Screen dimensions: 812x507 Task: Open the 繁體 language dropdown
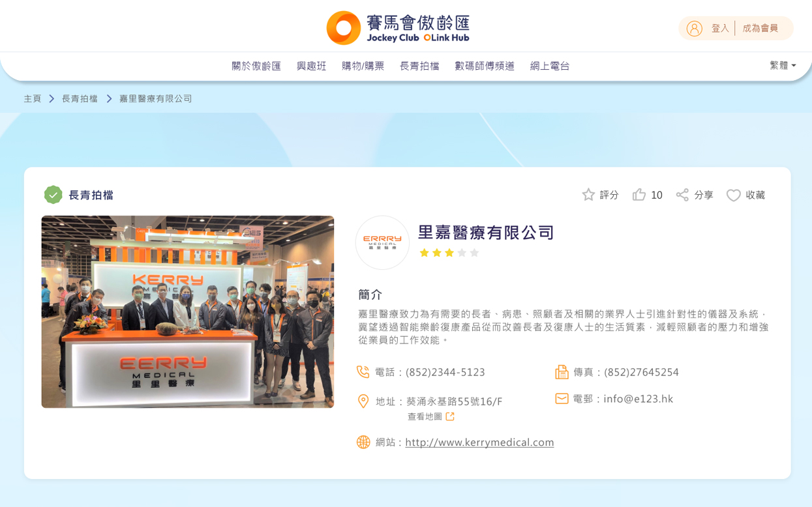(x=783, y=65)
